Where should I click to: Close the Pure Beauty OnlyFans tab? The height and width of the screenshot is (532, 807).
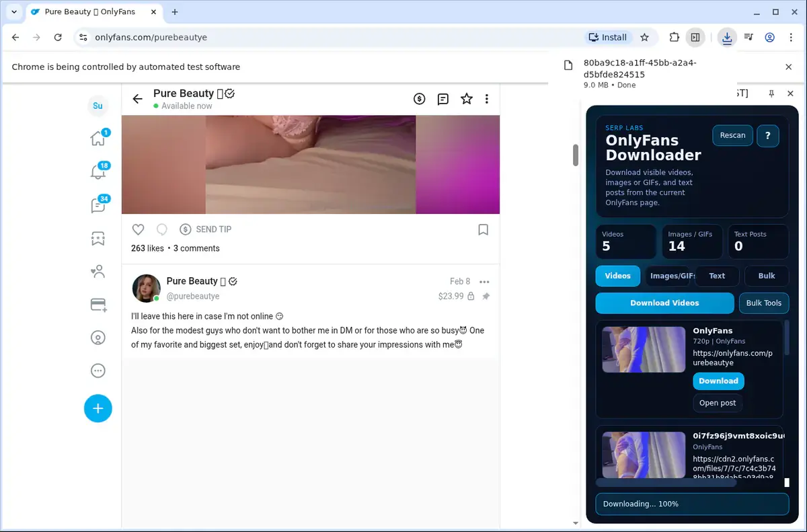pos(155,12)
